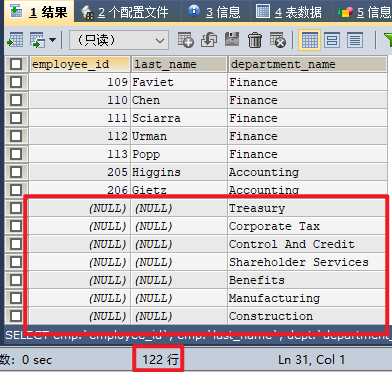Open the copy options dropdown arrow
The height and width of the screenshot is (372, 392).
pos(52,40)
